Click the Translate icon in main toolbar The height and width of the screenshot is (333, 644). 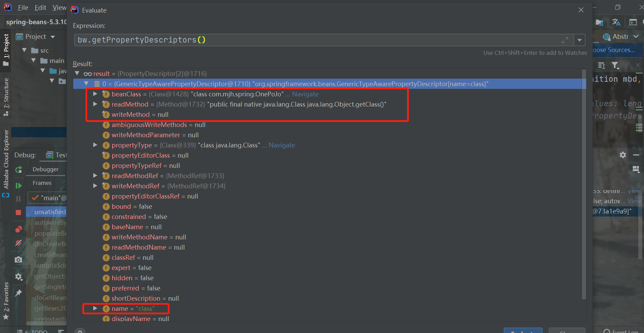pos(616,22)
